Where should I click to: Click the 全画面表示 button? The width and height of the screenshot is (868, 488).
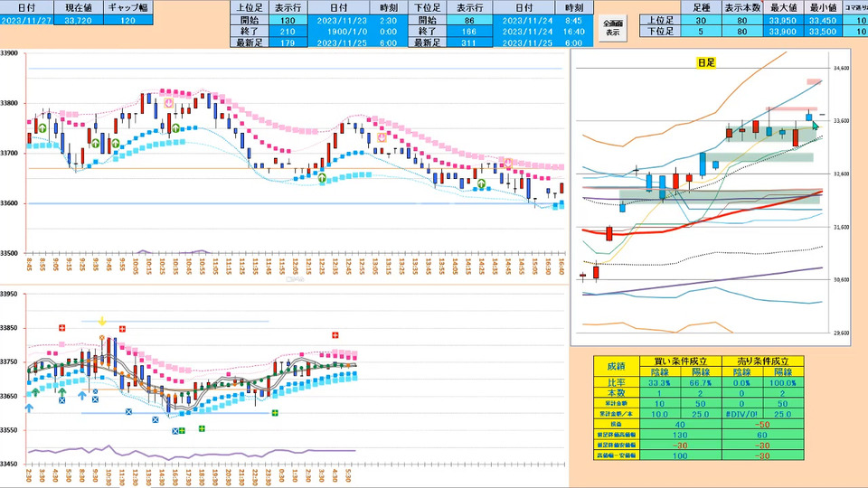(612, 28)
